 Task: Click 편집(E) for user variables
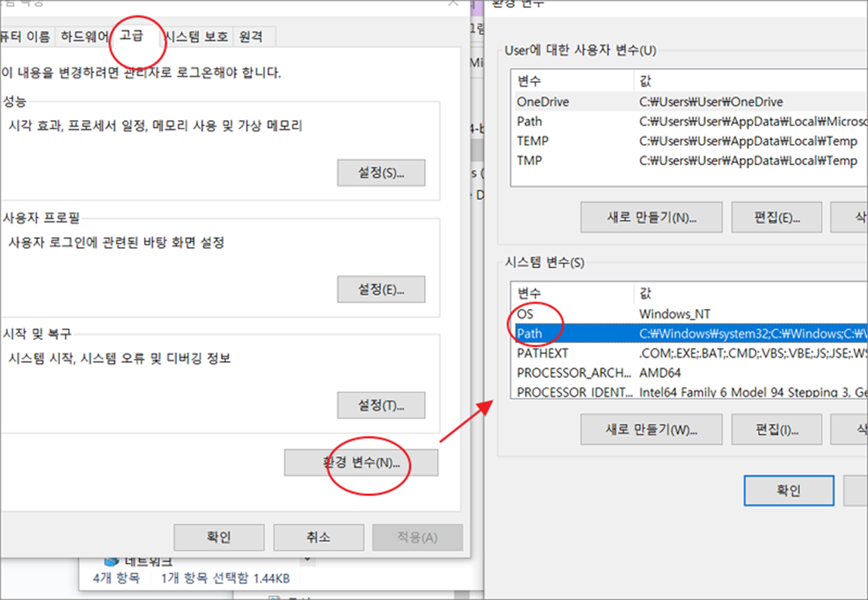[776, 218]
